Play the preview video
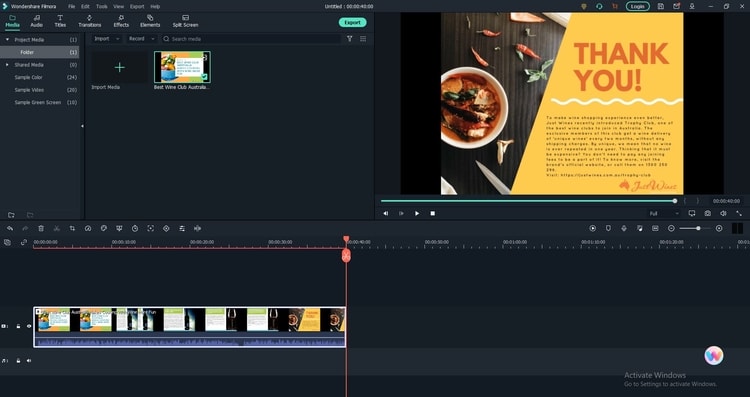750x397 pixels. tap(417, 213)
